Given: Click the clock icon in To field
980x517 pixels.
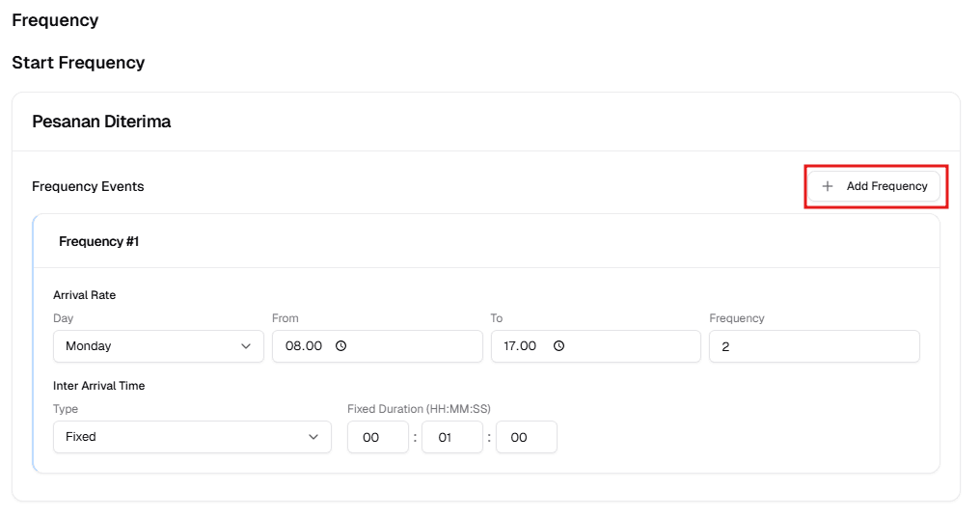Looking at the screenshot, I should click(558, 346).
